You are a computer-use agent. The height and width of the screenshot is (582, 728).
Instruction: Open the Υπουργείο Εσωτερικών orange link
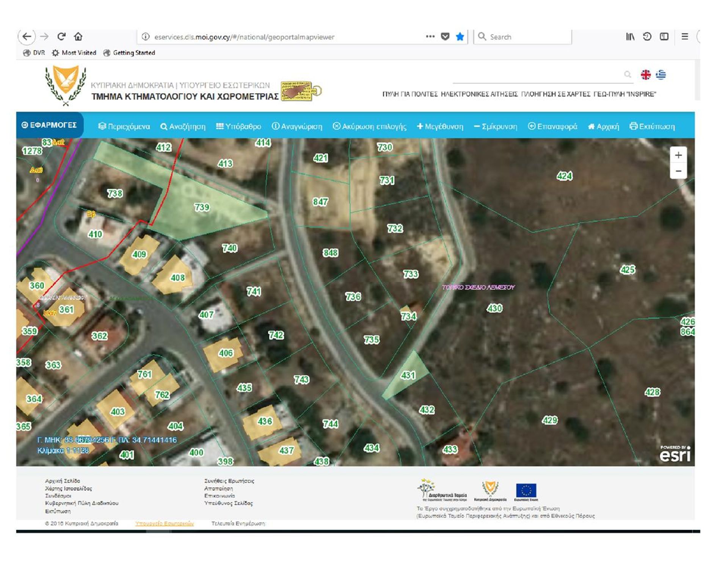[x=165, y=523]
